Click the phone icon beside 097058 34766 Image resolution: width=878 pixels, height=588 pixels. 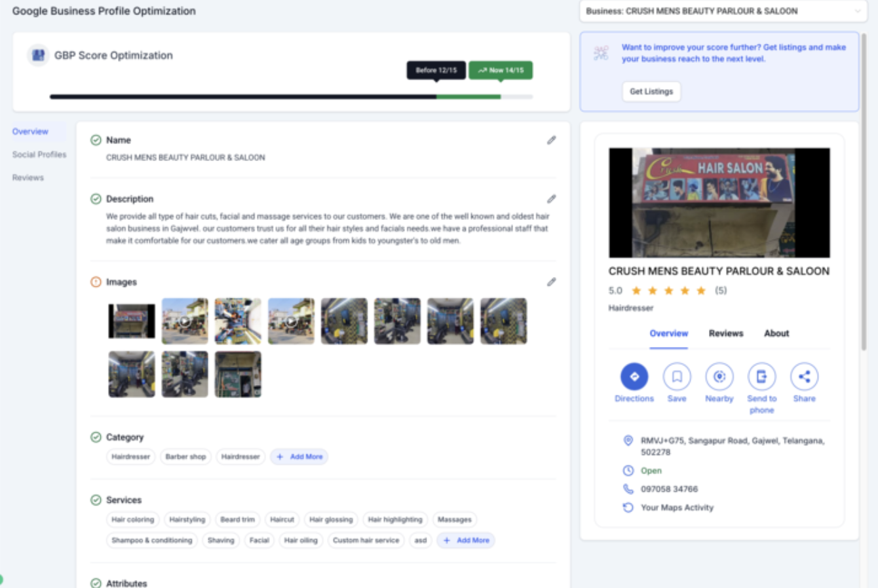[x=628, y=489]
